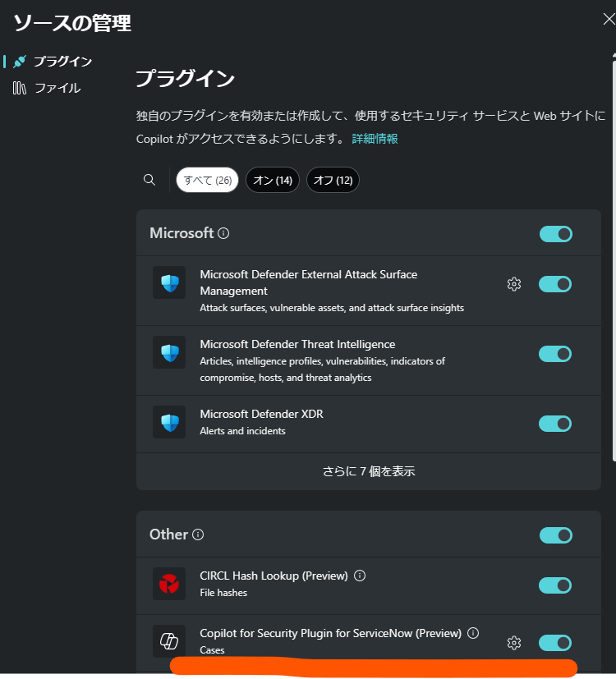This screenshot has height=679, width=616.
Task: Toggle Microsoft Defender External Attack Surface Management
Action: [x=555, y=285]
